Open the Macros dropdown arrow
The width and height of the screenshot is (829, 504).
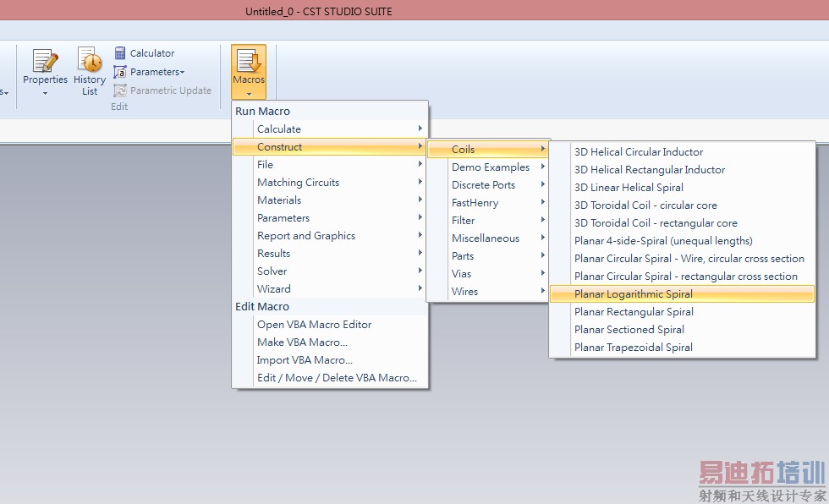(249, 94)
